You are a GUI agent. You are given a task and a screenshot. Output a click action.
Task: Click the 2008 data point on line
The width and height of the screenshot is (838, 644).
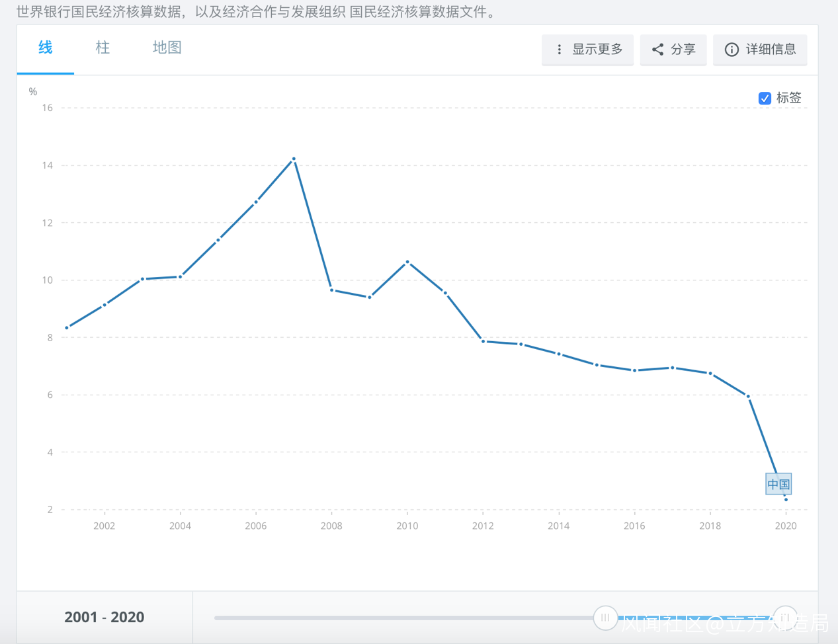331,290
